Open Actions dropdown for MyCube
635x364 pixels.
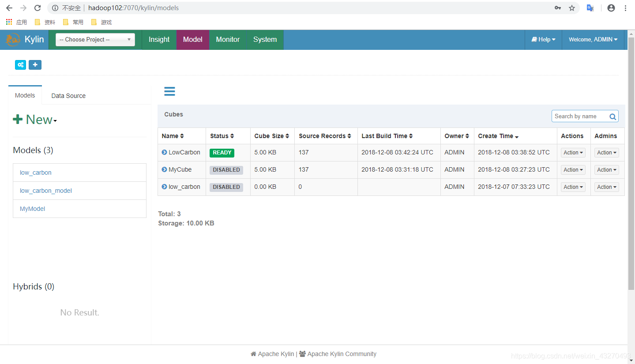tap(573, 170)
